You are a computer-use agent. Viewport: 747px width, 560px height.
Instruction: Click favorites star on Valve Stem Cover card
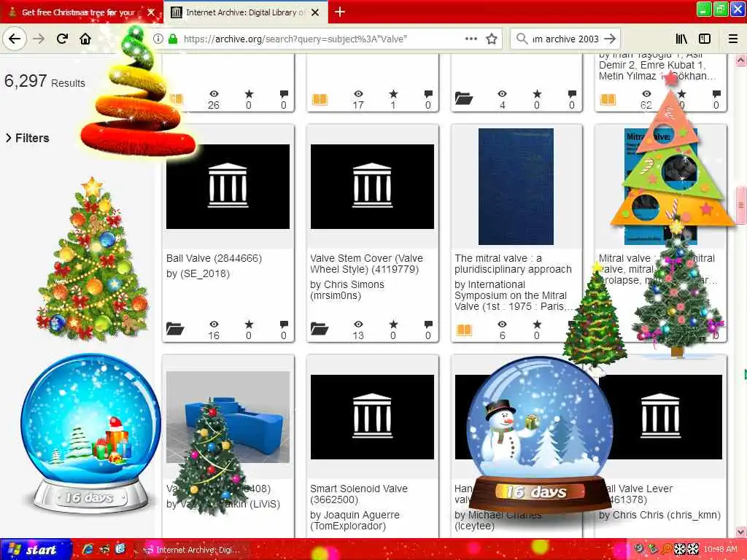(393, 324)
